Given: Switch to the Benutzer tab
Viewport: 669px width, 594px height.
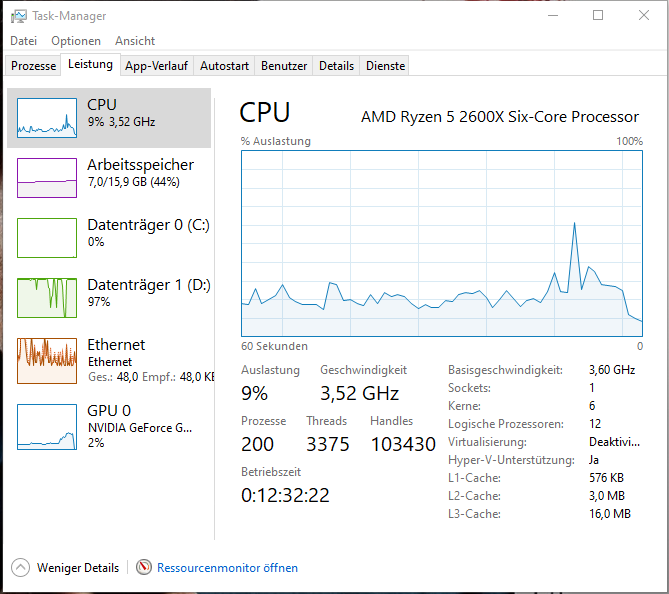Looking at the screenshot, I should coord(284,66).
